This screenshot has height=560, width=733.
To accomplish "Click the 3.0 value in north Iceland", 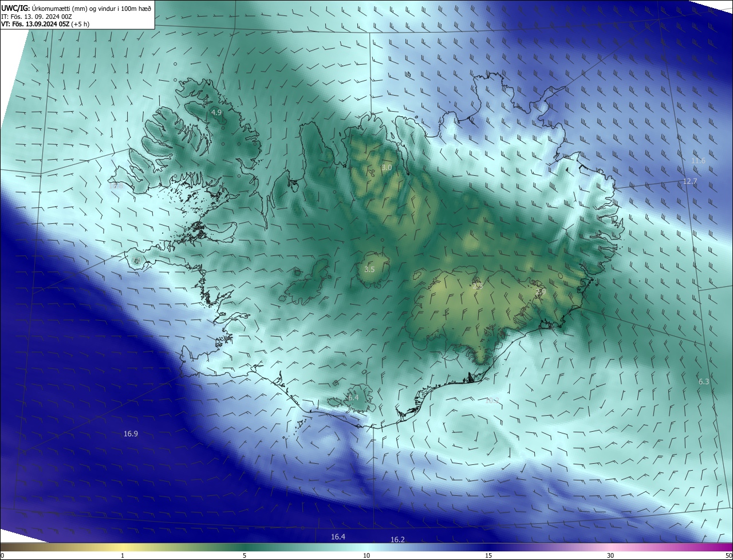I will 387,168.
